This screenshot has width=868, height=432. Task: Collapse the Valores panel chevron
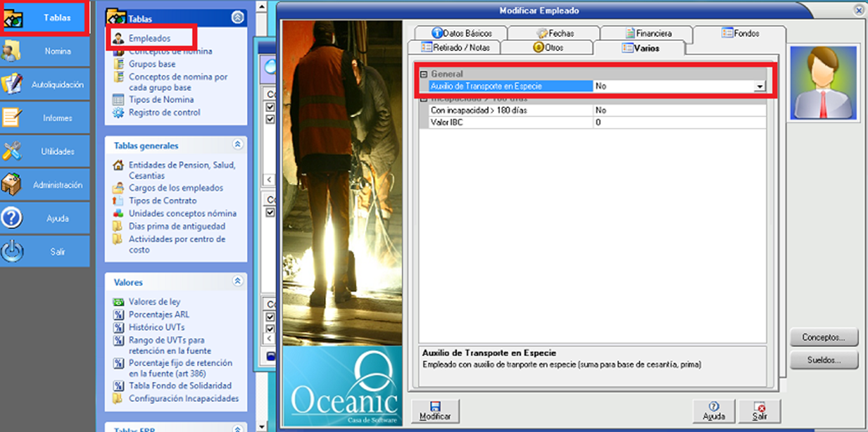[237, 282]
